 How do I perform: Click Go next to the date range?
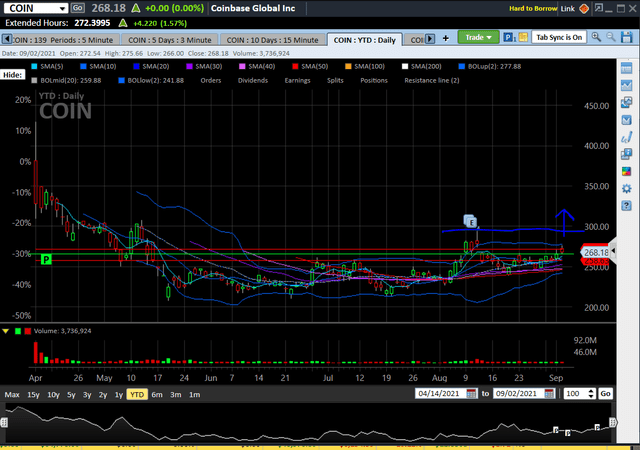(605, 394)
